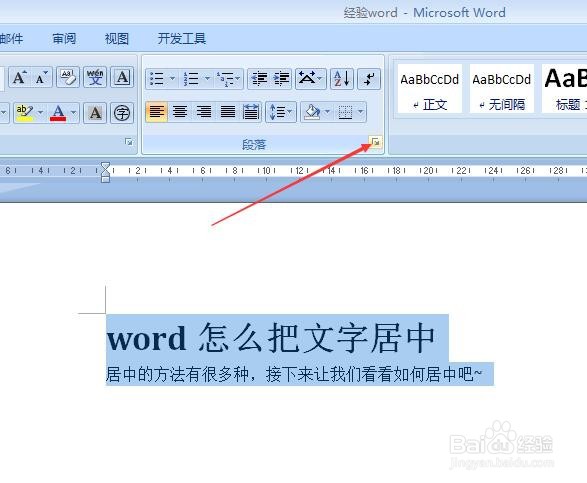Open the phonetic guide (wén) tool
The width and height of the screenshot is (587, 483).
95,78
